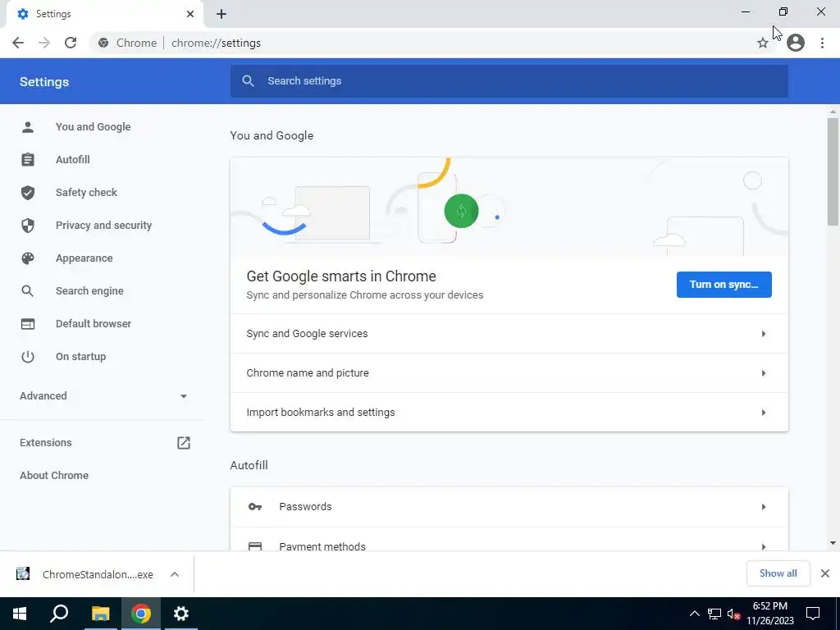Click Show all downloads button
The image size is (840, 630).
click(778, 573)
